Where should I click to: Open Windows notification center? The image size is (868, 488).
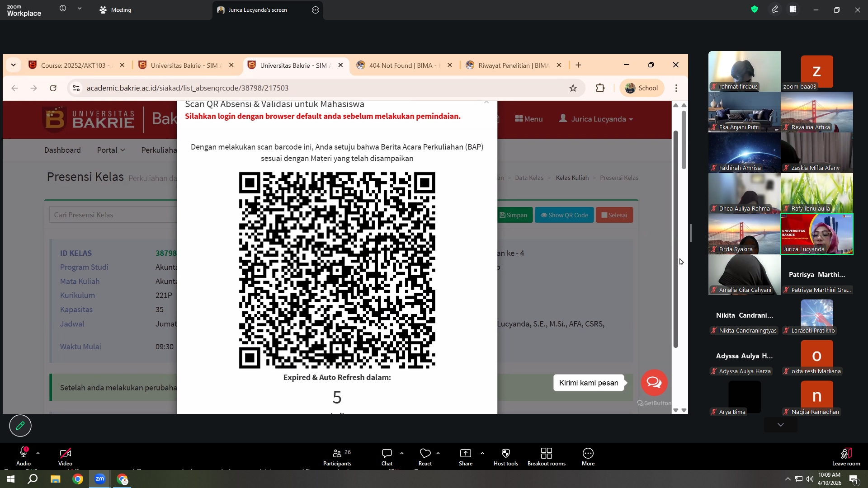pyautogui.click(x=854, y=479)
